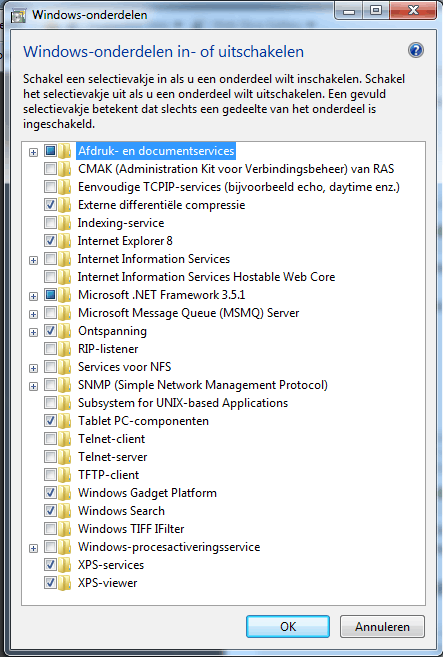Turn off the Windows Search checkbox

50,511
